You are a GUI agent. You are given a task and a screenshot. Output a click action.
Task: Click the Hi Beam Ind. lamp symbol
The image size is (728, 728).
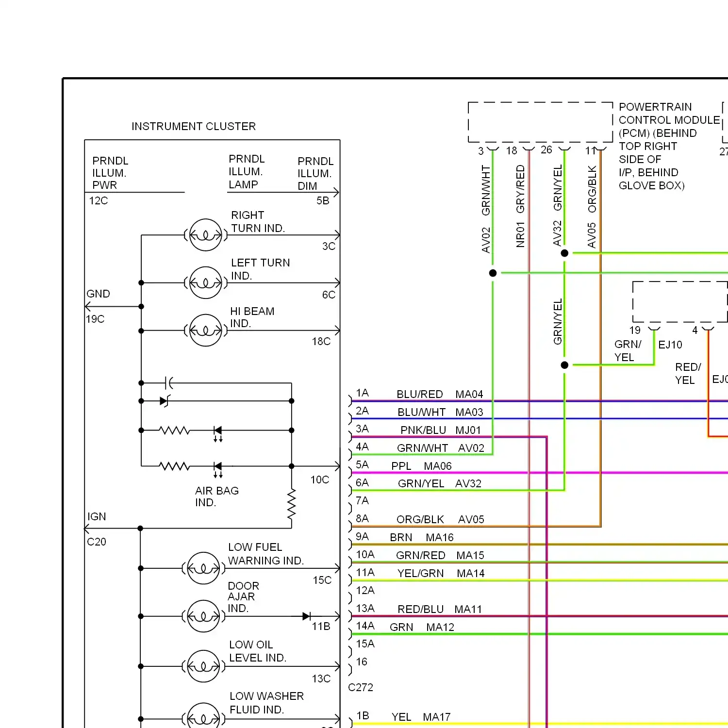click(206, 330)
